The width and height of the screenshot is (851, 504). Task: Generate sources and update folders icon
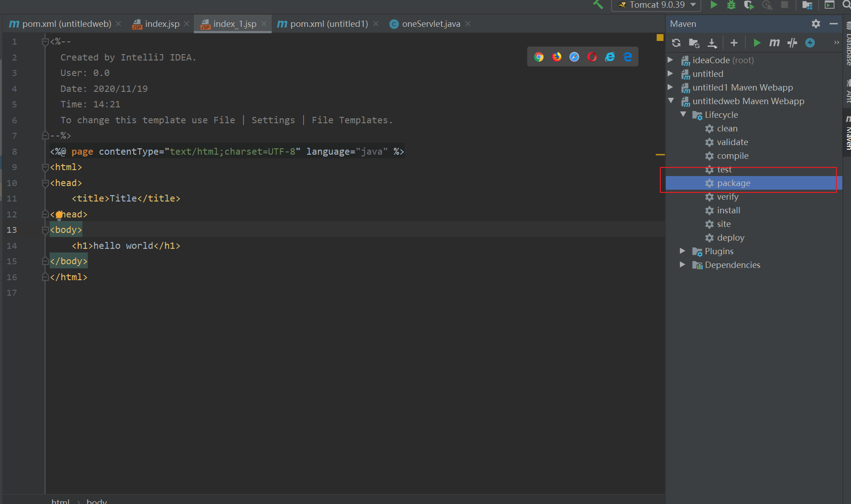pos(694,43)
